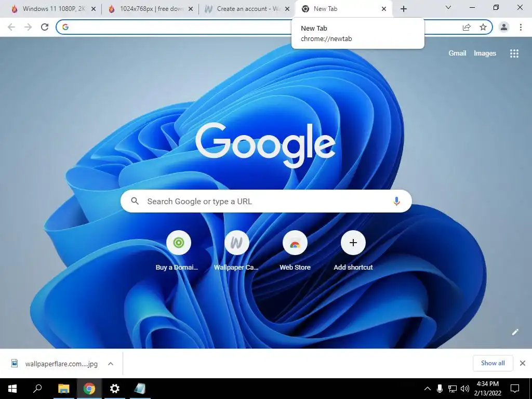Close the New Tab tab
Image resolution: width=532 pixels, height=399 pixels.
click(384, 9)
